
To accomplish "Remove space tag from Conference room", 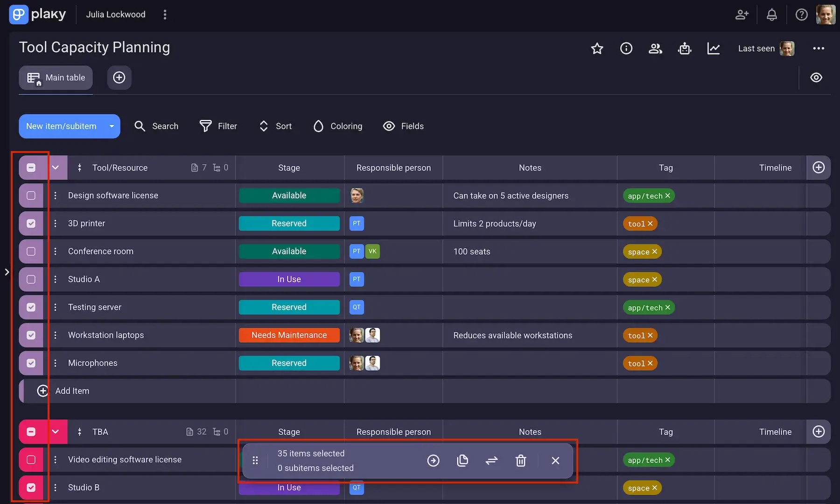I will point(654,252).
